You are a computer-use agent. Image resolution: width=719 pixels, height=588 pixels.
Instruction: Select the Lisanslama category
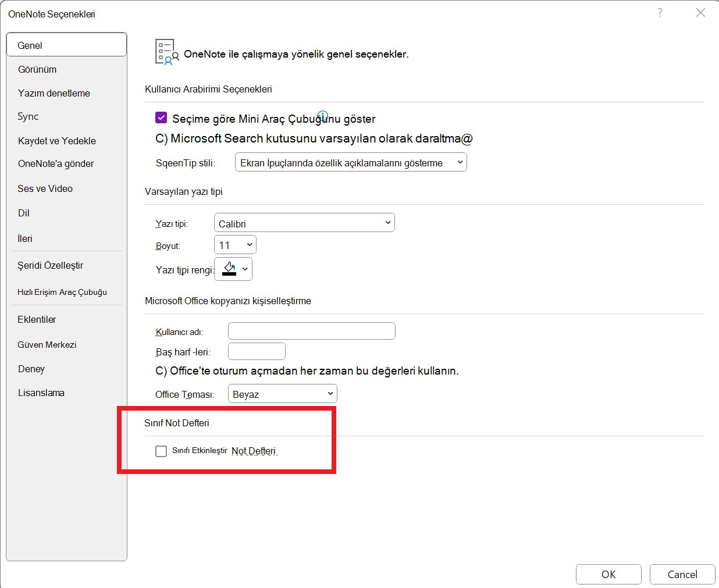tap(41, 393)
